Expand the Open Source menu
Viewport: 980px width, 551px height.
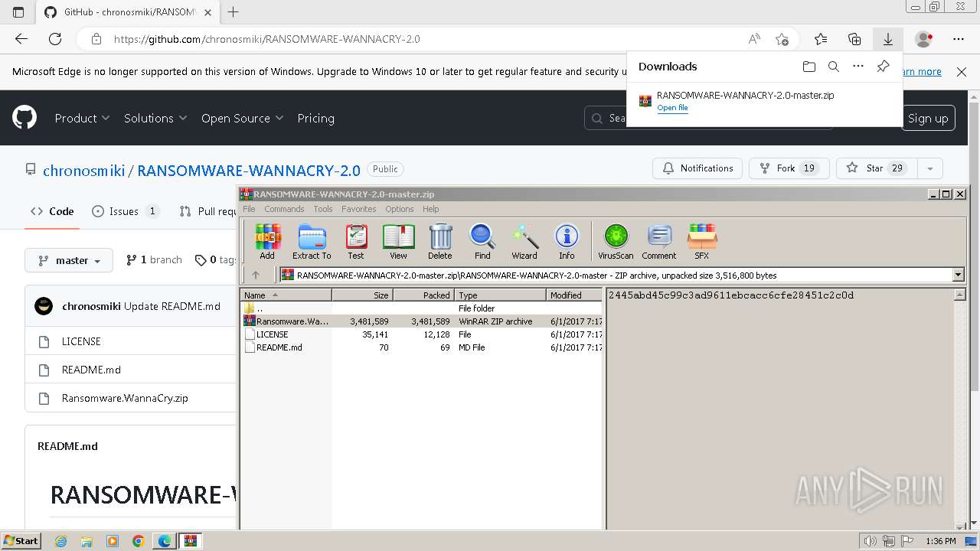pos(242,119)
